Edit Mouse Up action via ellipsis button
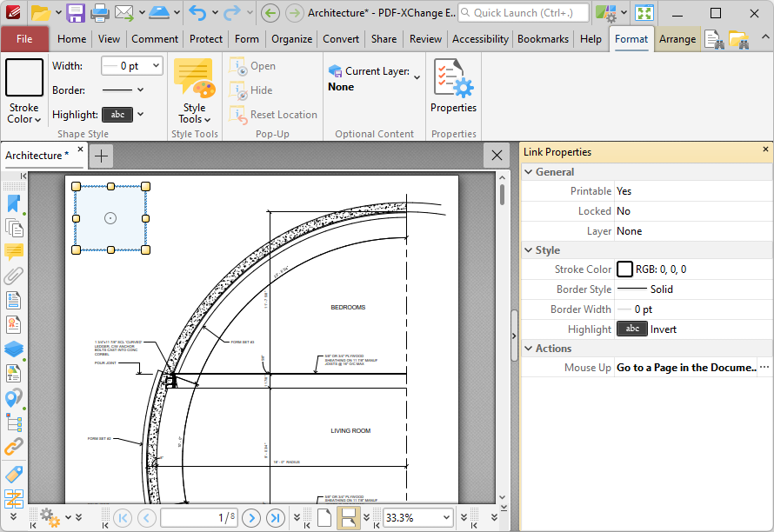Screen dimensions: 774x532 pyautogui.click(x=764, y=367)
